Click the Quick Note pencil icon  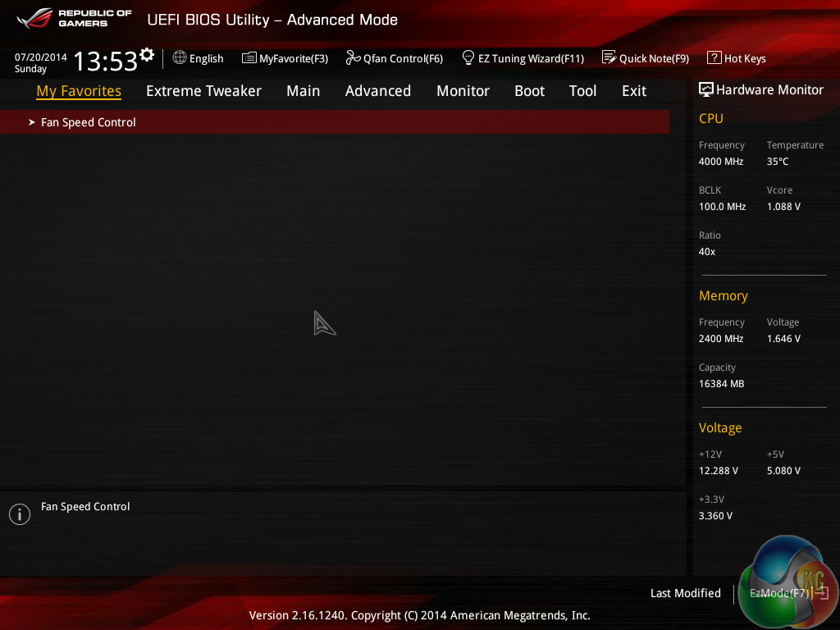[x=609, y=57]
